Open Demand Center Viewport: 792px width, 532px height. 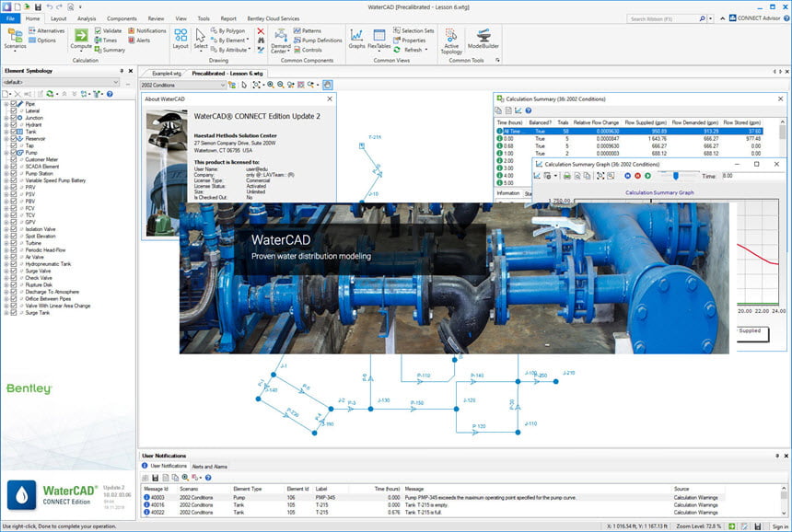coord(280,40)
